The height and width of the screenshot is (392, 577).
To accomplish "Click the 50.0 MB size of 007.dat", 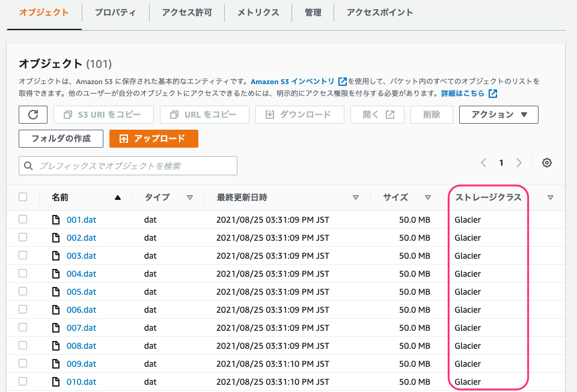I will (415, 328).
